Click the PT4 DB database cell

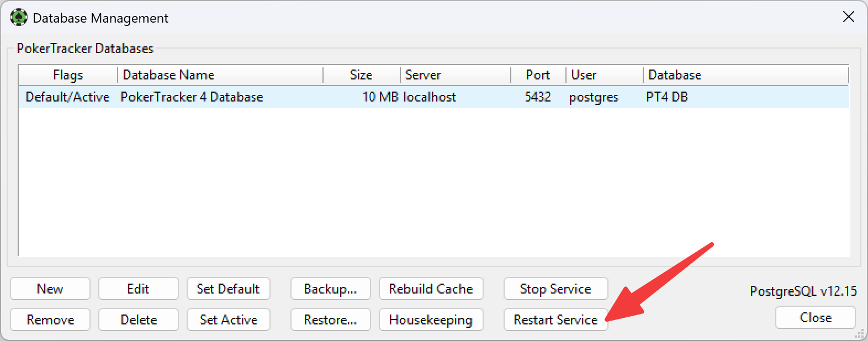pyautogui.click(x=667, y=97)
